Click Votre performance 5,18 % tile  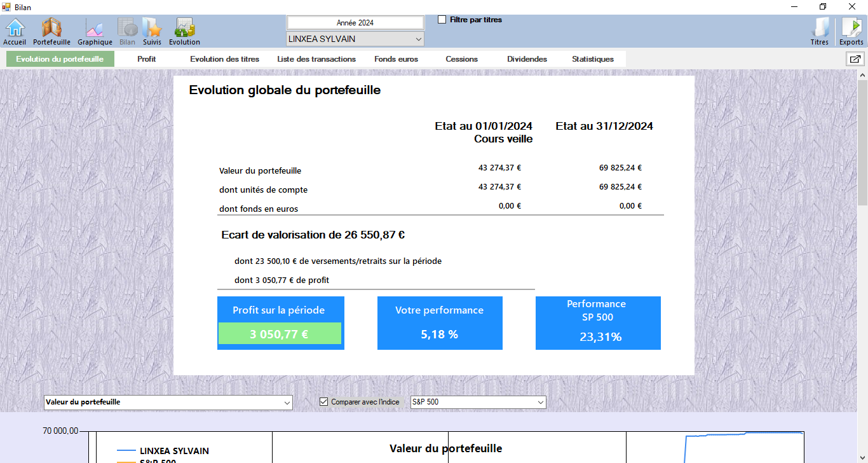click(440, 322)
